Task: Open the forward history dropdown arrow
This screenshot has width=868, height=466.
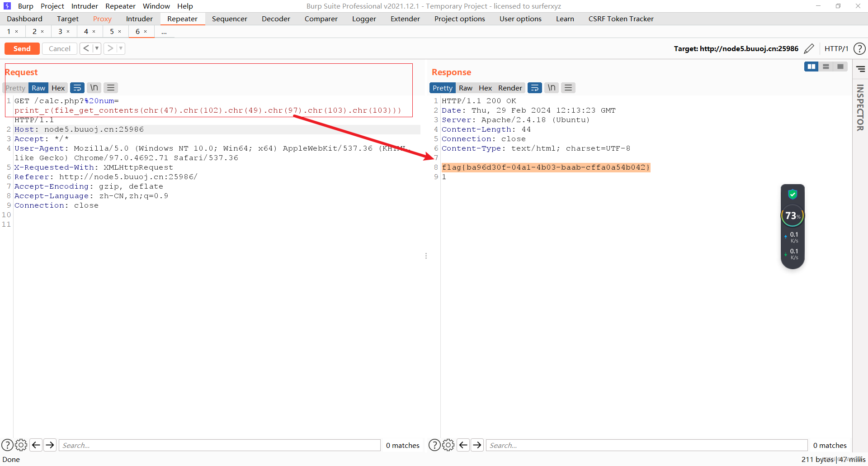Action: (121, 48)
